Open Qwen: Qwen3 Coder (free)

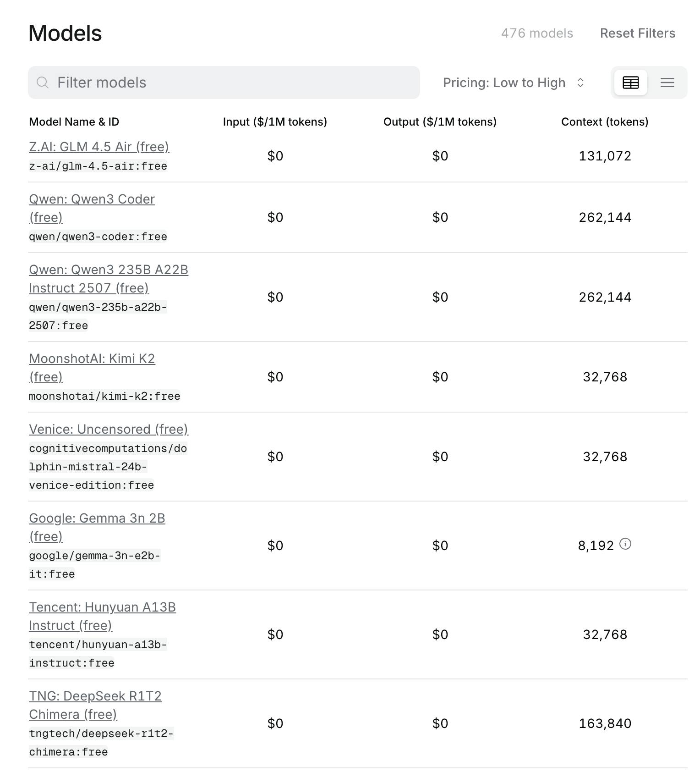pos(92,199)
